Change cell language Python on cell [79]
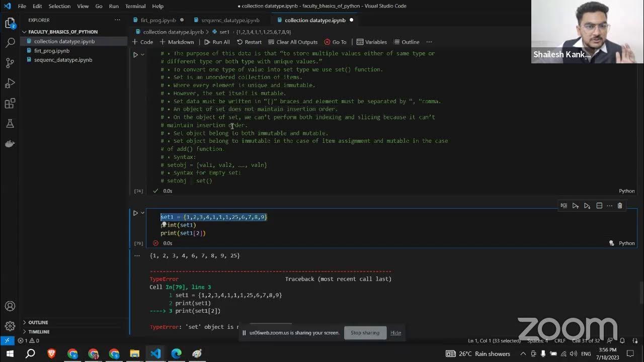The height and width of the screenshot is (362, 644). pyautogui.click(x=626, y=243)
